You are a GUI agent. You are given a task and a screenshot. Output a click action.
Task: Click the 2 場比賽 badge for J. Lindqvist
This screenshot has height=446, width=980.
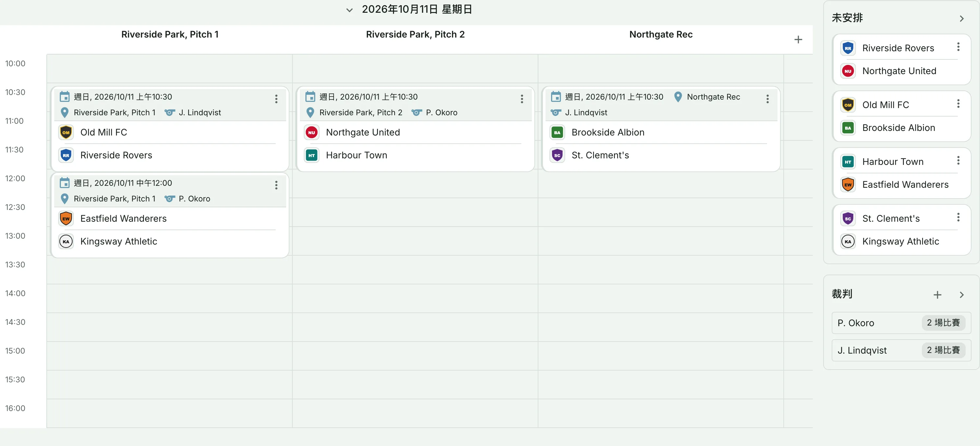[x=943, y=350]
